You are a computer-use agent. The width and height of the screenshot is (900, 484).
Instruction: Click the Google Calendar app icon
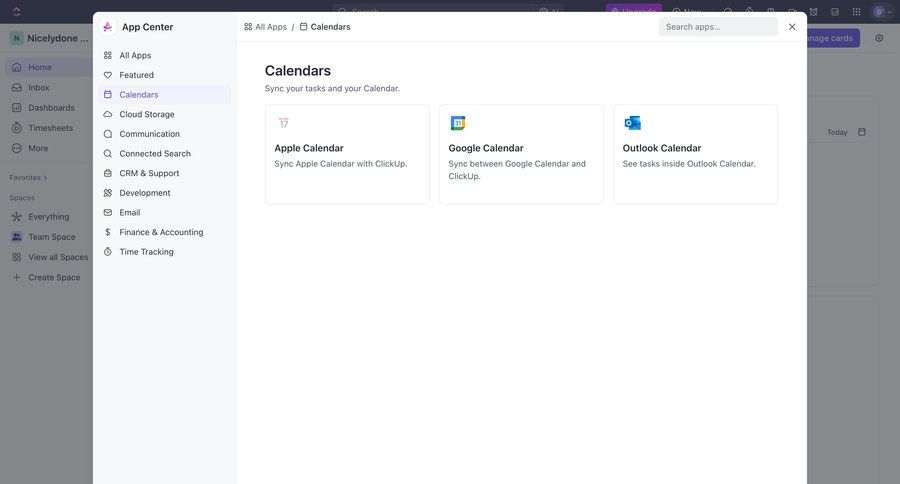point(458,123)
